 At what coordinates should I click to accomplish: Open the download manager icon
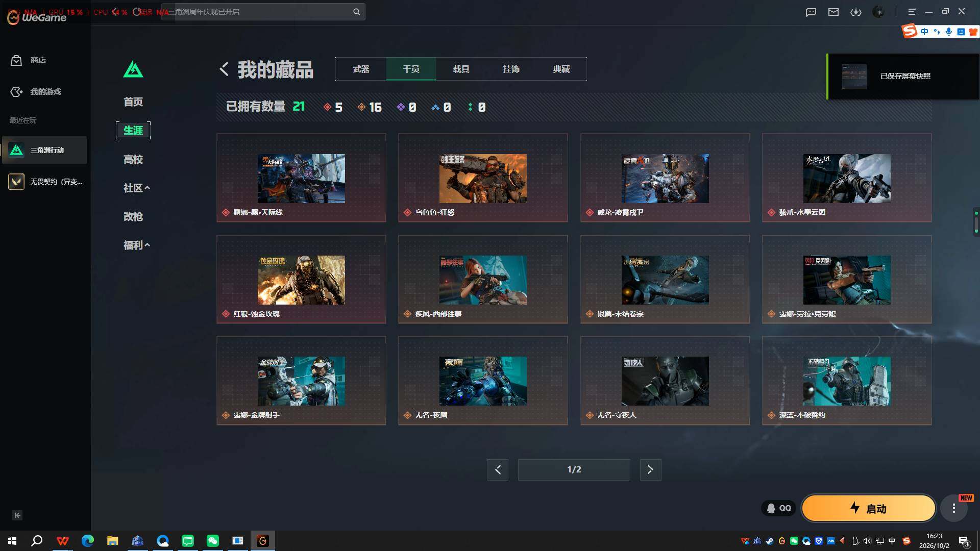[856, 12]
